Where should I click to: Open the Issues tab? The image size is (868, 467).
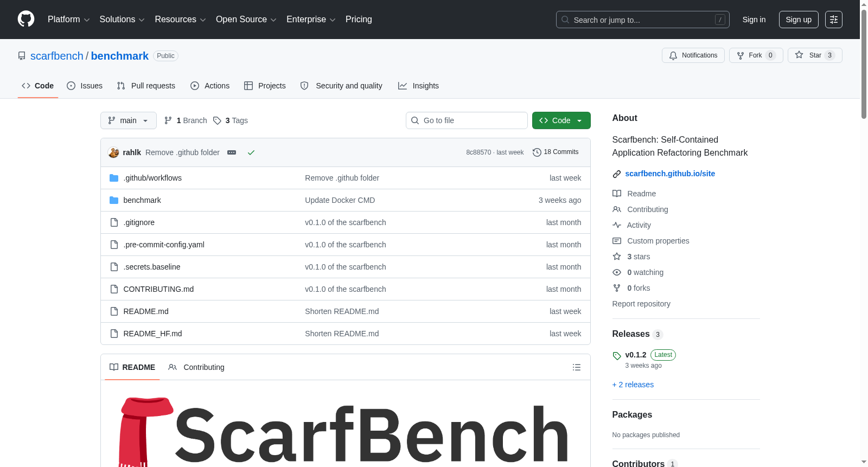(85, 86)
